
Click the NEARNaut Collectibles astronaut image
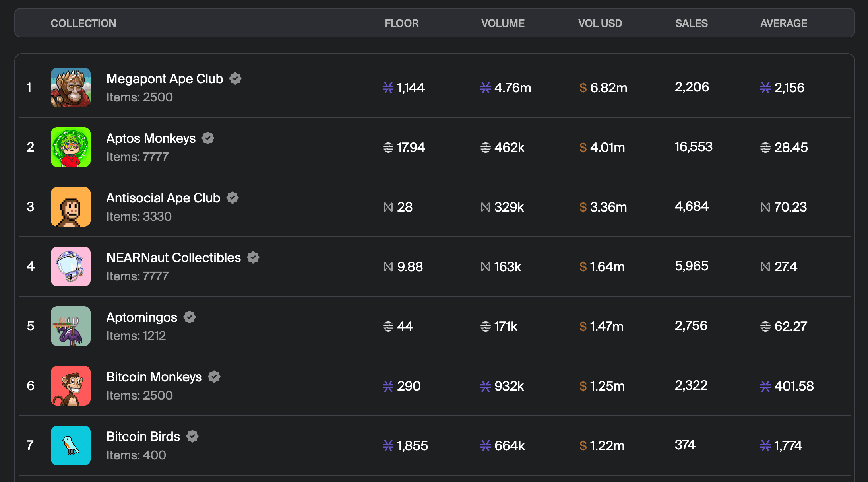71,266
